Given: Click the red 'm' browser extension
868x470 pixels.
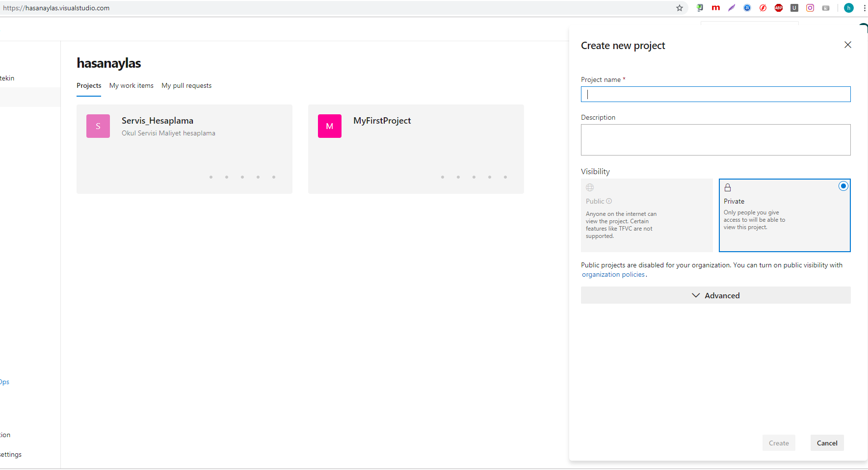Looking at the screenshot, I should pyautogui.click(x=716, y=8).
